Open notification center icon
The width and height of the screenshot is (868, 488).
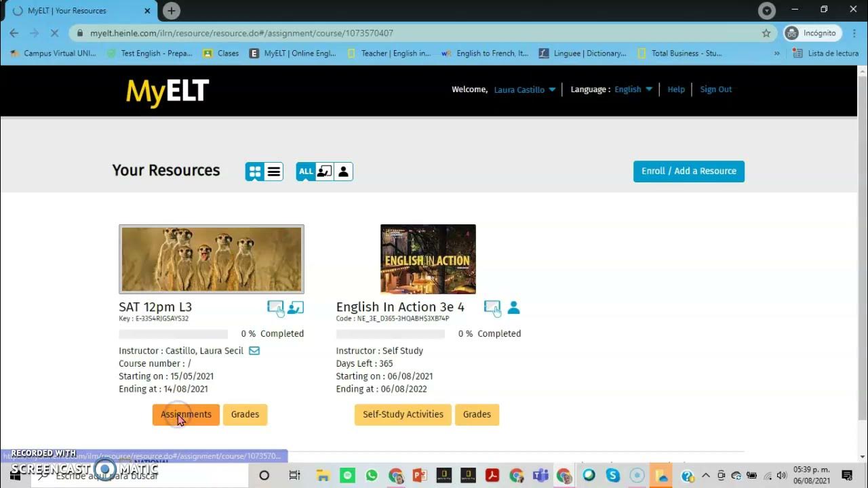pos(847,475)
